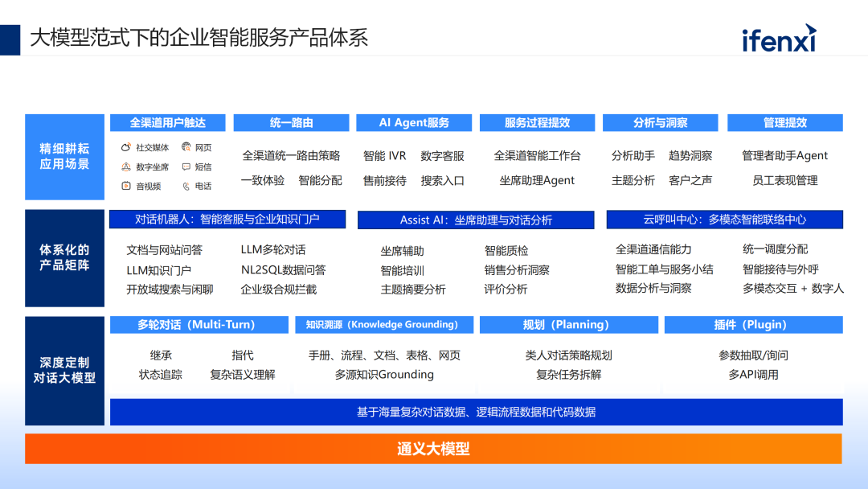The image size is (868, 489).
Task: Click the digital agent icon beside 数字坐席
Action: 125,166
